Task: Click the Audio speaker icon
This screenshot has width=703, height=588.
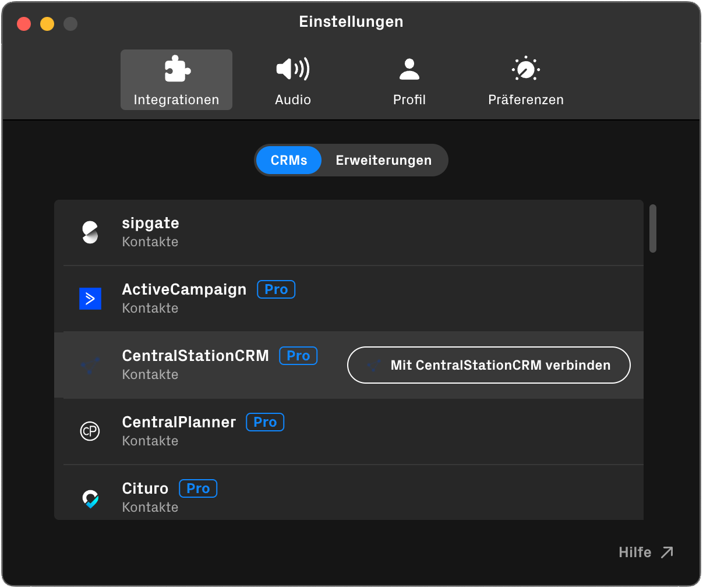Action: [292, 69]
